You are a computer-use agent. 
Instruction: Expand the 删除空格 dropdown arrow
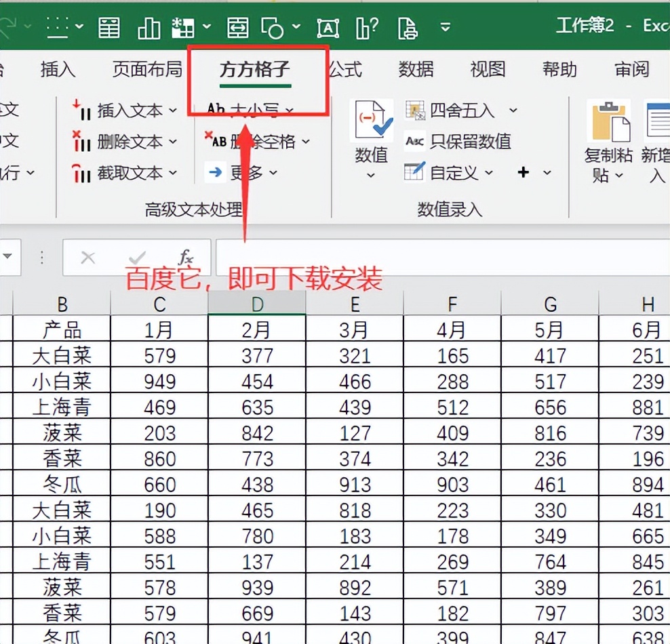306,142
